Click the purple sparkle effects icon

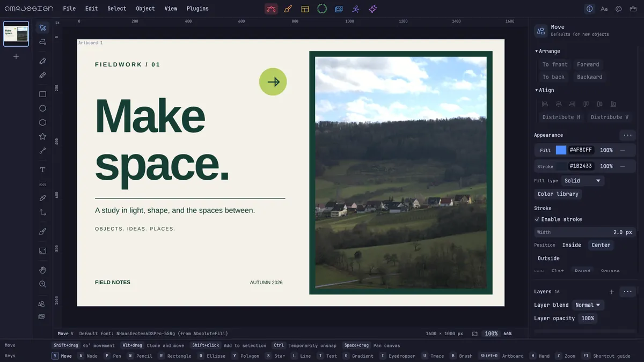click(372, 9)
